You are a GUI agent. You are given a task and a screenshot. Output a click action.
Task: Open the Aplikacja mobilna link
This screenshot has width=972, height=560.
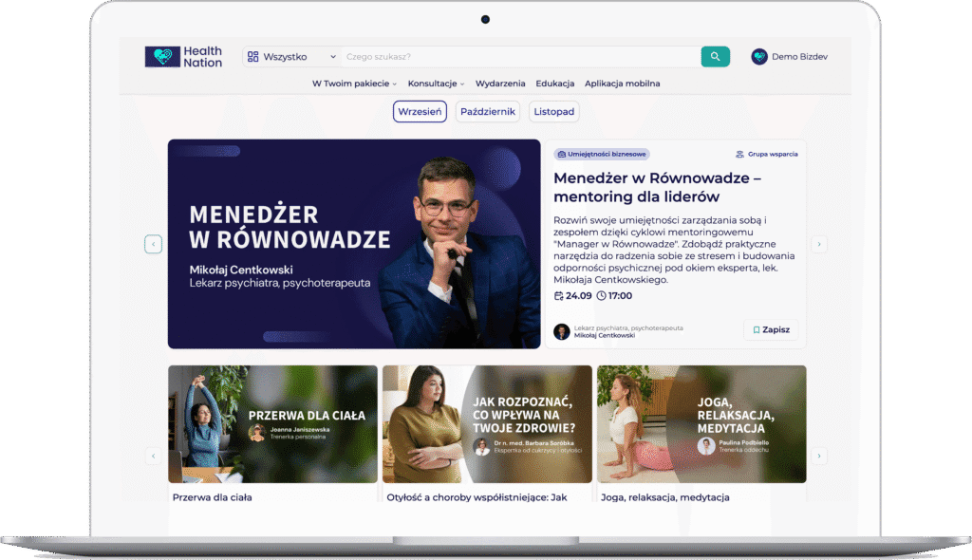(x=622, y=84)
